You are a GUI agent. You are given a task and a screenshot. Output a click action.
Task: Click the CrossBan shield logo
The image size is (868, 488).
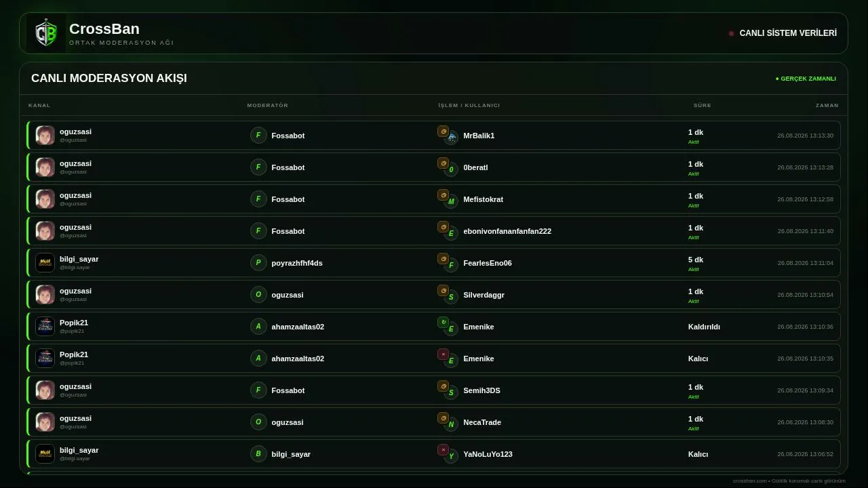46,33
